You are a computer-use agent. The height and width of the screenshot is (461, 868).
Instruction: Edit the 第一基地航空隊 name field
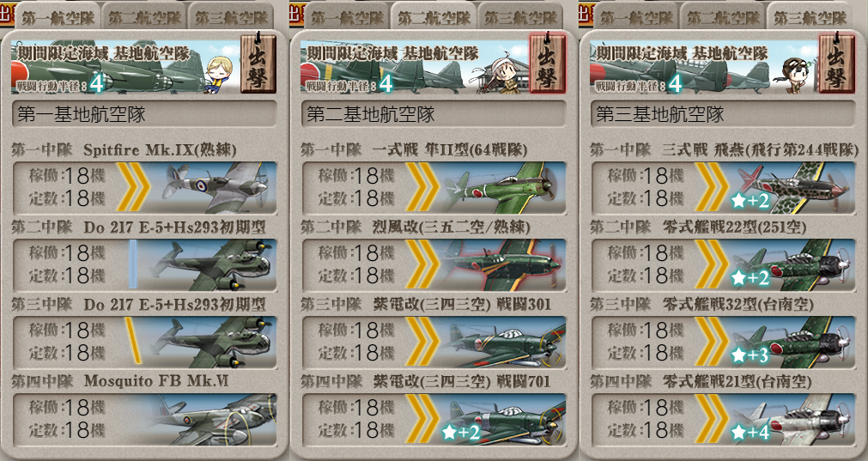coord(144,114)
